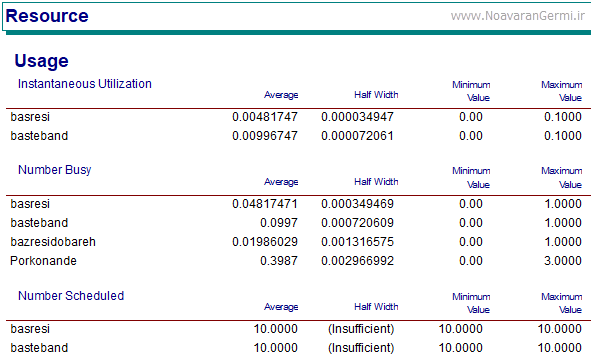Click the average value 0.3987
This screenshot has height=364, width=591.
pos(279,261)
